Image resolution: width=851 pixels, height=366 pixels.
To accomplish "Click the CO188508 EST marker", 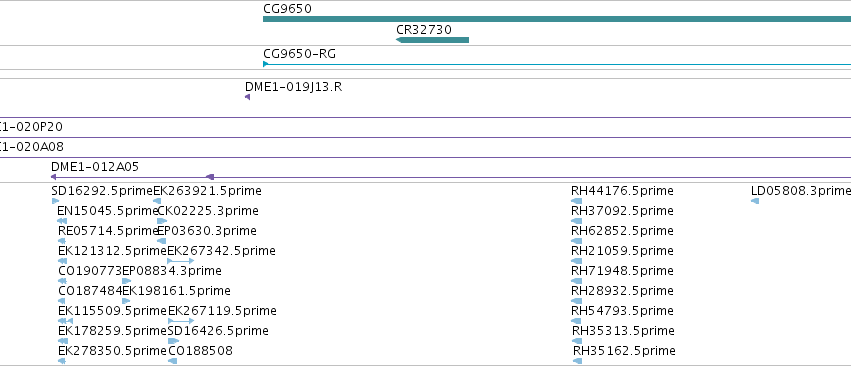I will [x=173, y=361].
